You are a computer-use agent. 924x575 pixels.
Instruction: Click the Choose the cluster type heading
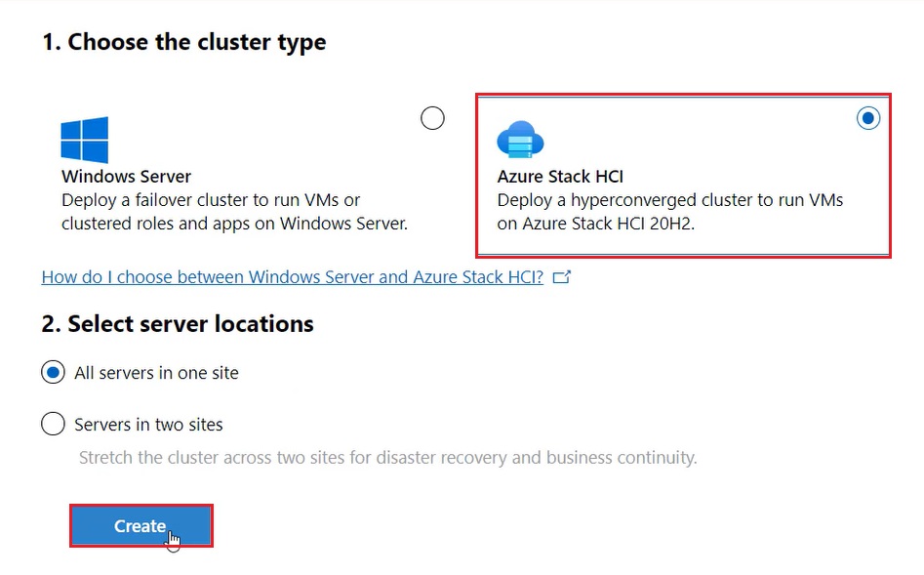184,41
